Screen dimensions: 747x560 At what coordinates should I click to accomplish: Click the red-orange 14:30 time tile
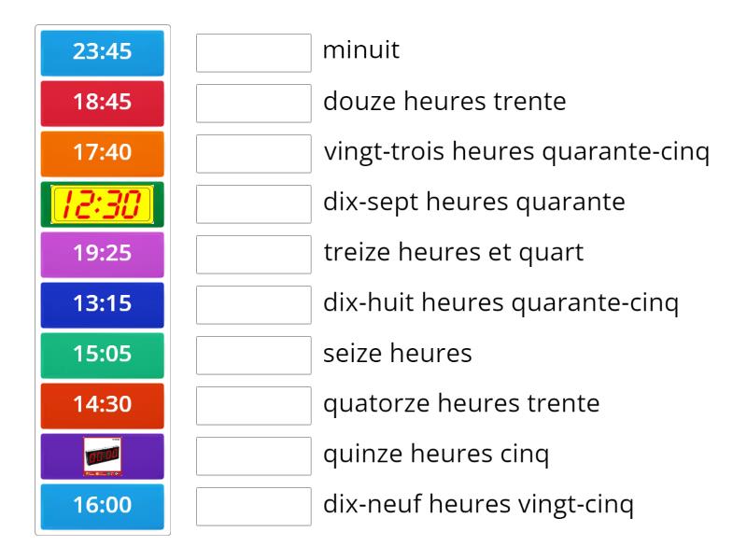tap(103, 405)
